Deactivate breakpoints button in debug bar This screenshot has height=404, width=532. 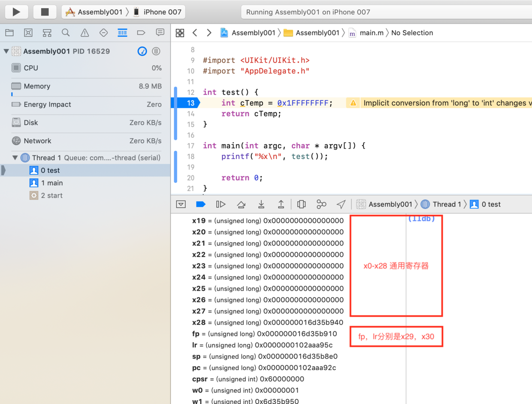201,204
